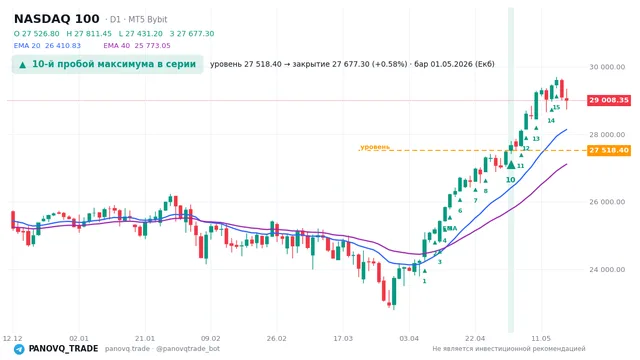The image size is (640, 360).
Task: Click the '10-й пробой максимума в серии' banner
Action: (x=107, y=64)
